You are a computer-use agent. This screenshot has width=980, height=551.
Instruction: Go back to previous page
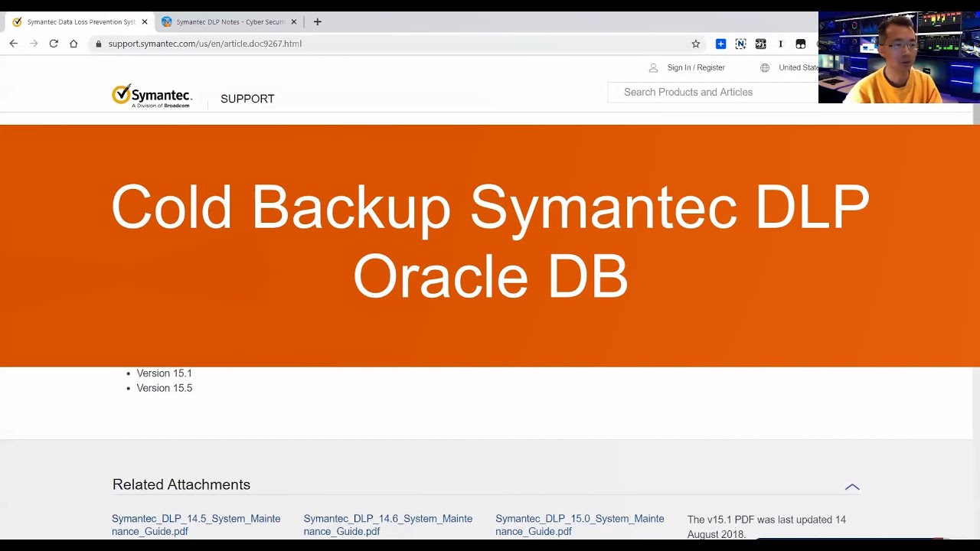pos(14,44)
